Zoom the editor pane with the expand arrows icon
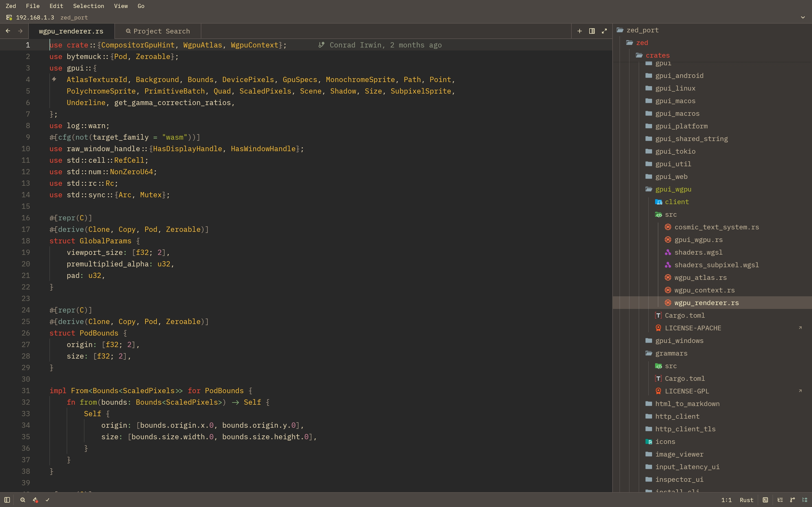 pyautogui.click(x=604, y=31)
